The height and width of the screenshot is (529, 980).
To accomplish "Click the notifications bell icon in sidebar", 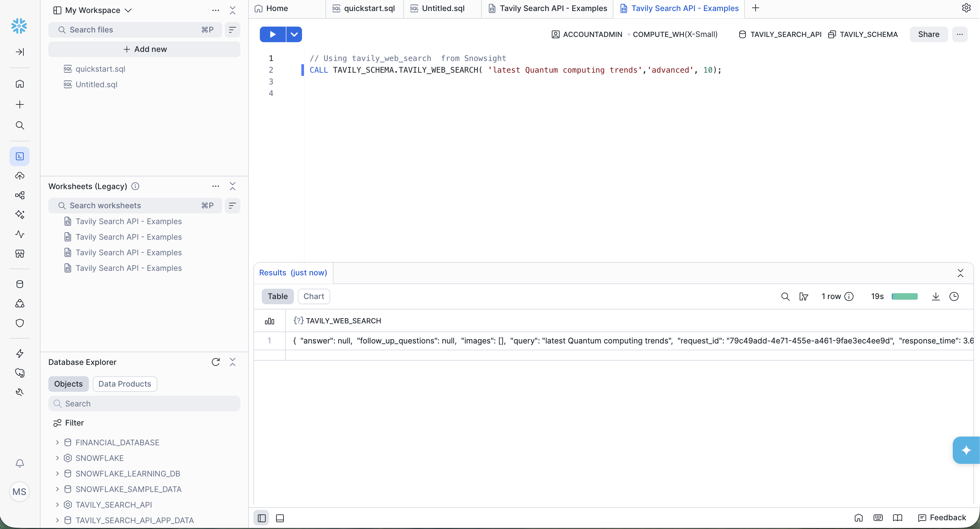I will (x=20, y=463).
